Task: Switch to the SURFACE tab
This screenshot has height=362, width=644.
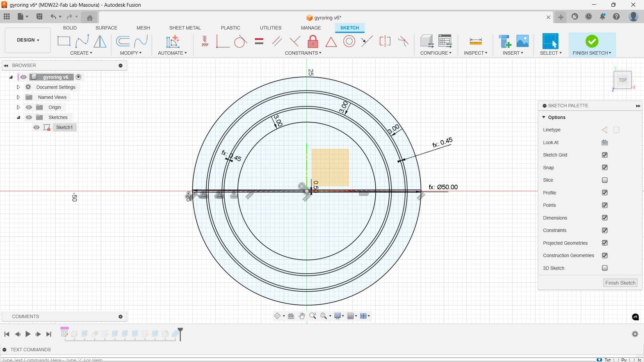Action: point(106,28)
